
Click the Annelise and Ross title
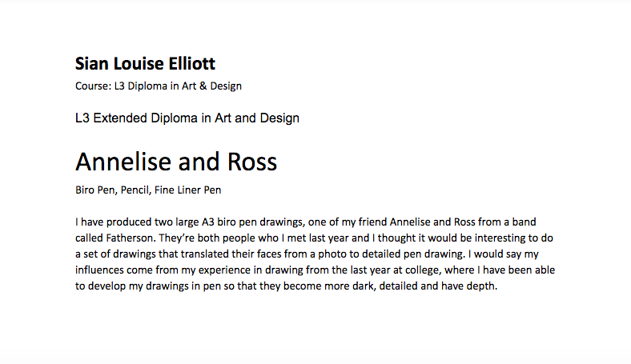tap(176, 162)
